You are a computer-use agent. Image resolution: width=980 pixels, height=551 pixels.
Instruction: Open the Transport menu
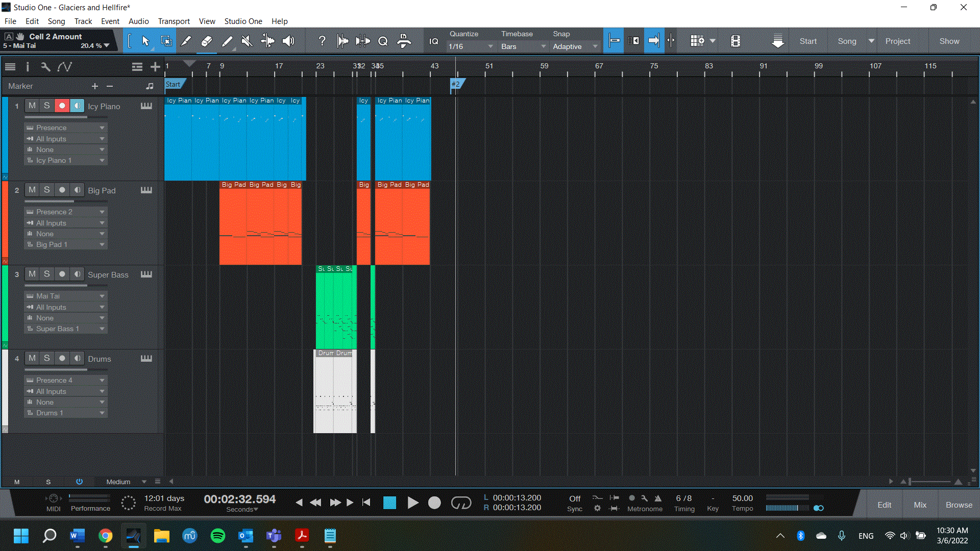click(x=174, y=21)
